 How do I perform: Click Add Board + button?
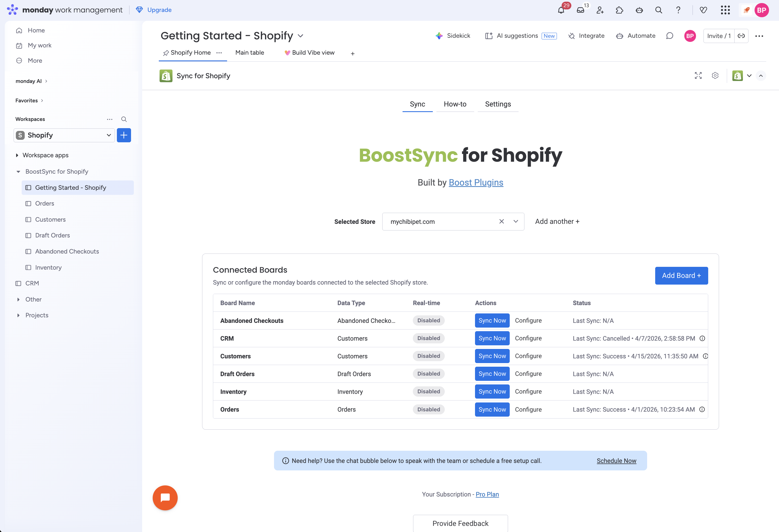pos(682,275)
